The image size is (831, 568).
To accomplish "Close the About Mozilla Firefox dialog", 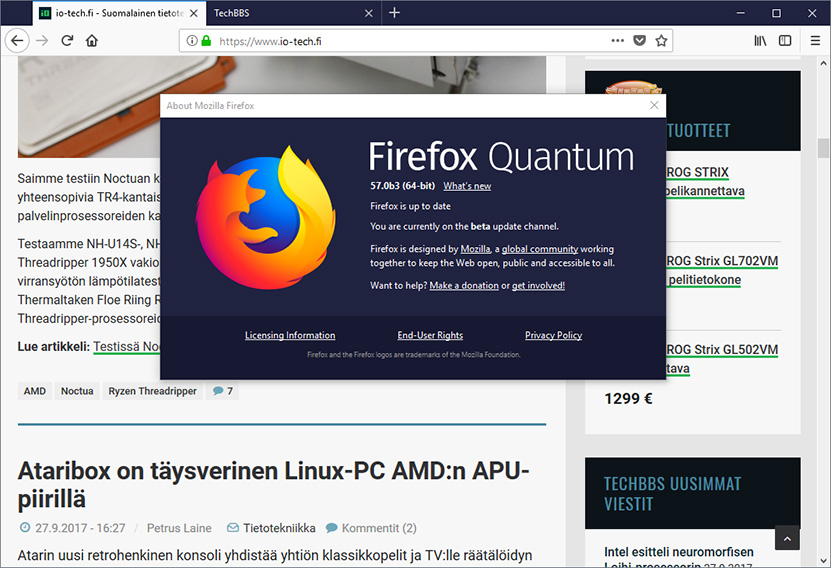I will tap(654, 105).
